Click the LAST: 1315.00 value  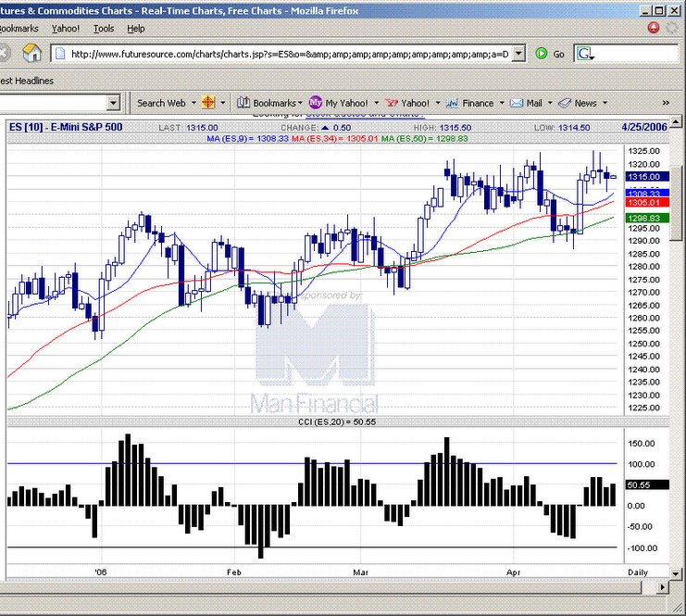tap(202, 128)
